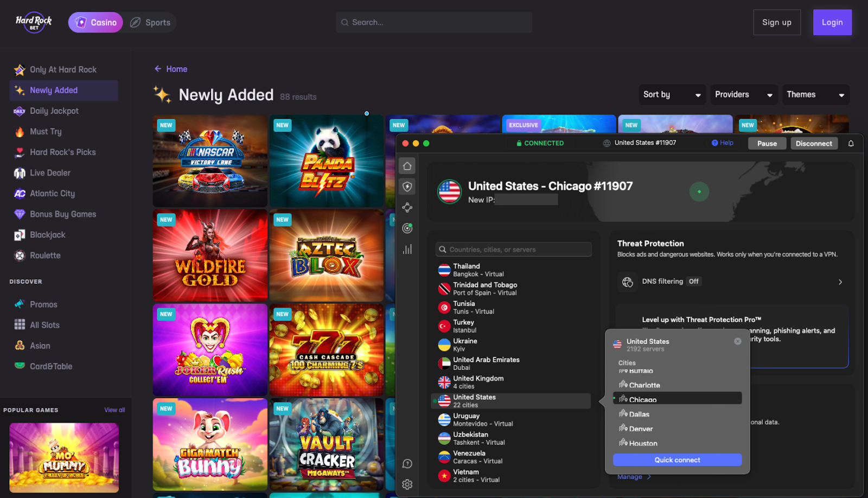
Task: Open the Aztec Blox game
Action: (327, 255)
